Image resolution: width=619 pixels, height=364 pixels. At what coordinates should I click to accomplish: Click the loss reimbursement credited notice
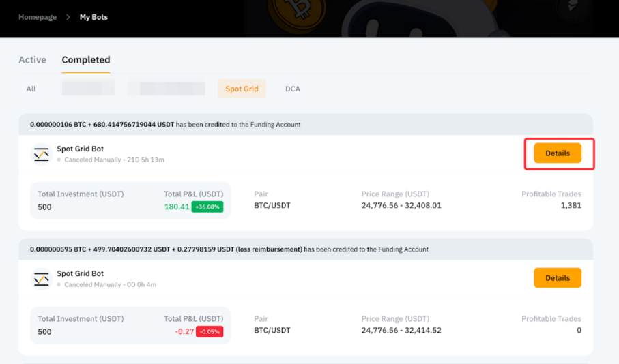(229, 249)
